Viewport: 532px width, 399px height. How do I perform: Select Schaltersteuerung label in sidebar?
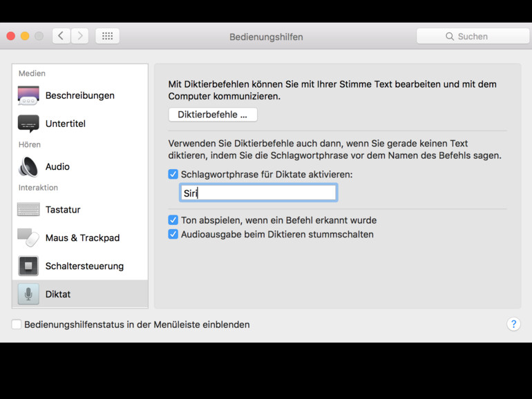(x=84, y=266)
